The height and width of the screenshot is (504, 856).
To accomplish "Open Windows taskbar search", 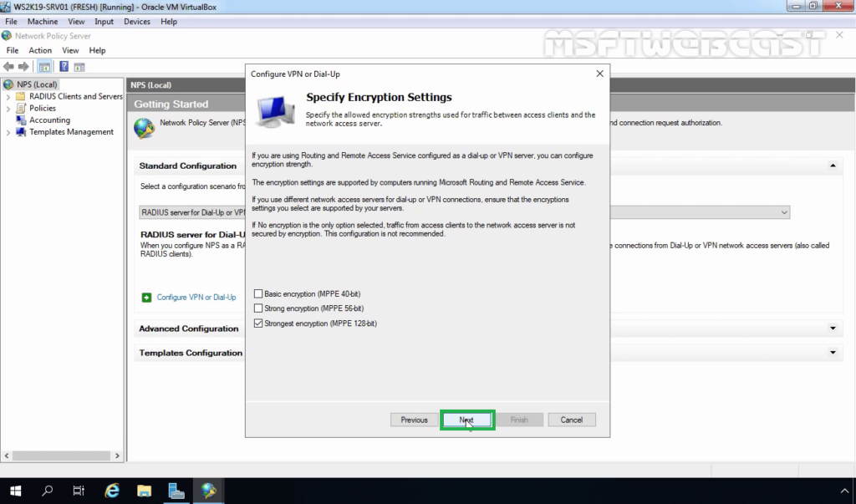I will click(48, 491).
